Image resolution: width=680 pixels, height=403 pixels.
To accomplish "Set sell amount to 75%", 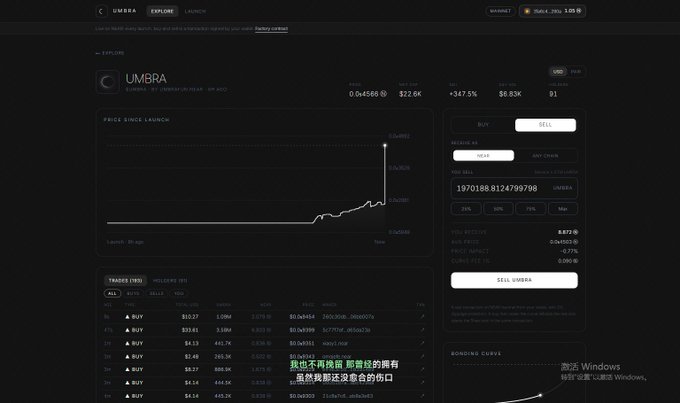I will (x=530, y=209).
